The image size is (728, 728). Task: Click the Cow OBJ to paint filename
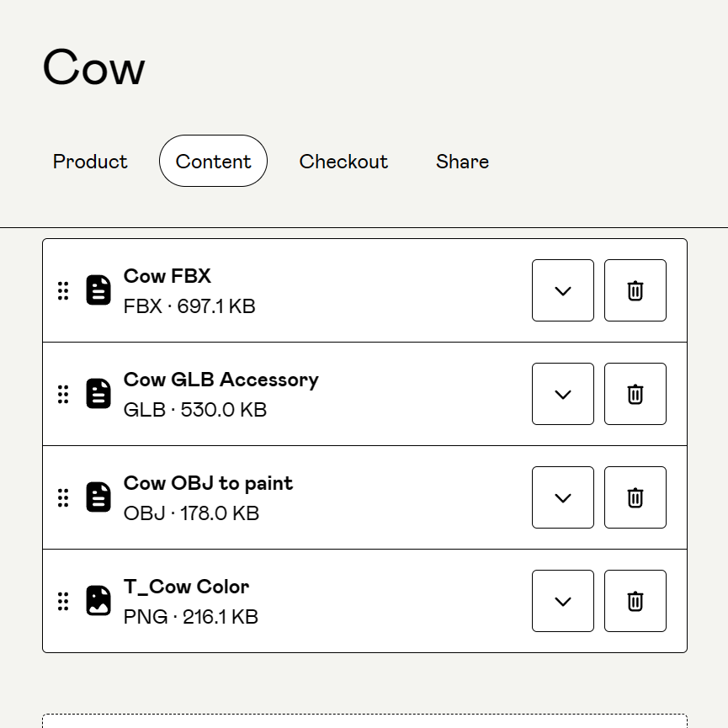[x=208, y=483]
